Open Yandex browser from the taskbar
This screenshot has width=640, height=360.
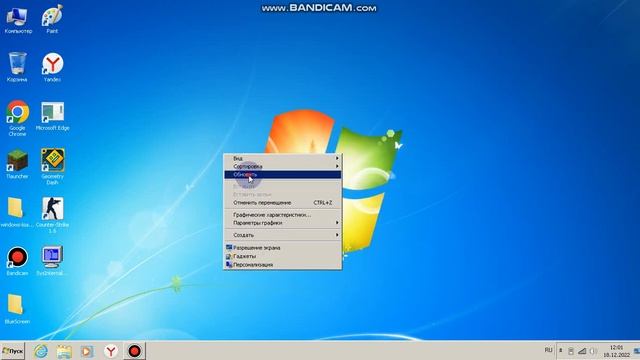(111, 351)
